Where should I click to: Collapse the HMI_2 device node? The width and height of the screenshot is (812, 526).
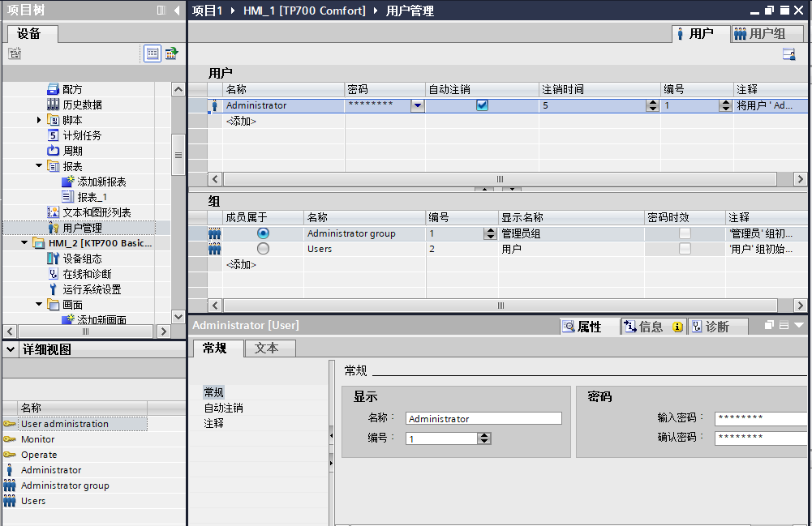(24, 243)
